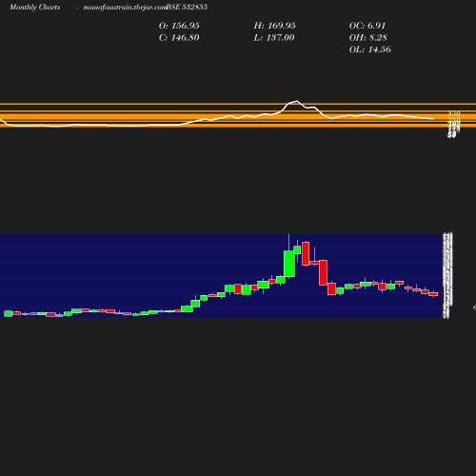Click the peak of the white line

(297, 101)
